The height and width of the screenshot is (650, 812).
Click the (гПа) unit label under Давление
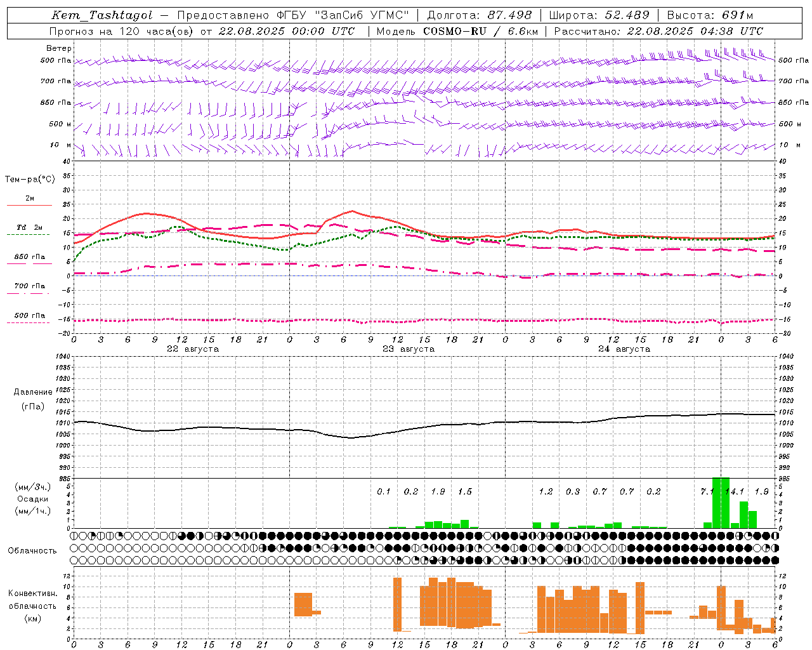(33, 406)
